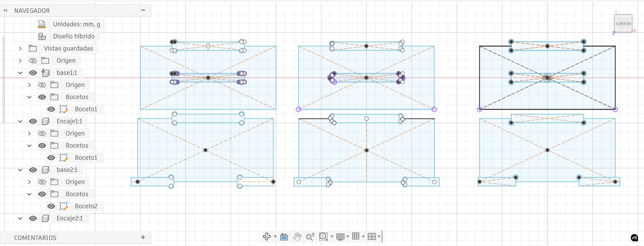The width and height of the screenshot is (644, 246).
Task: Hide the base2:1 component
Action: point(33,170)
